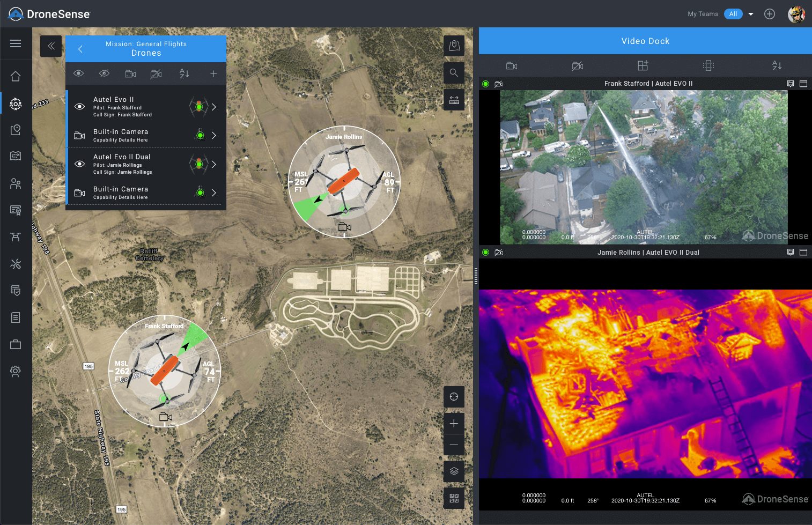
Task: Open the My Teams dropdown arrow
Action: tap(751, 14)
